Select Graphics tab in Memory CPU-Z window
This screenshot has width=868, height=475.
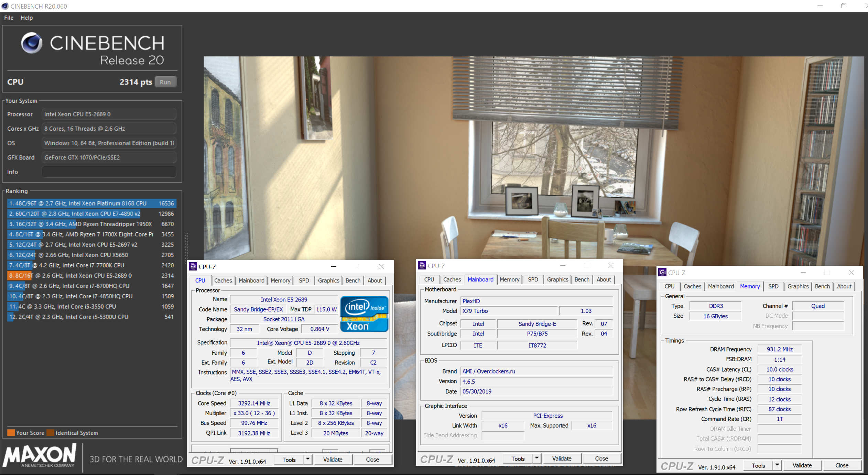click(x=798, y=286)
